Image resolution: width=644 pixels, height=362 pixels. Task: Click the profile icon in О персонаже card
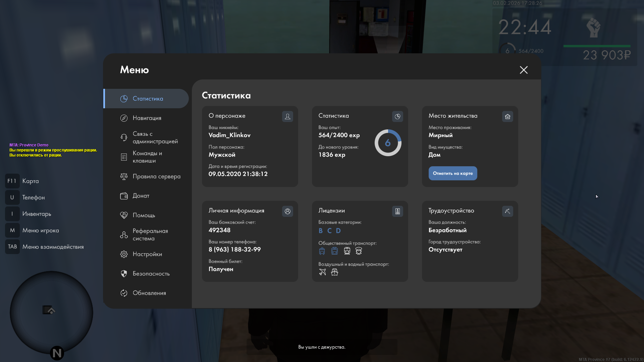coord(287,116)
